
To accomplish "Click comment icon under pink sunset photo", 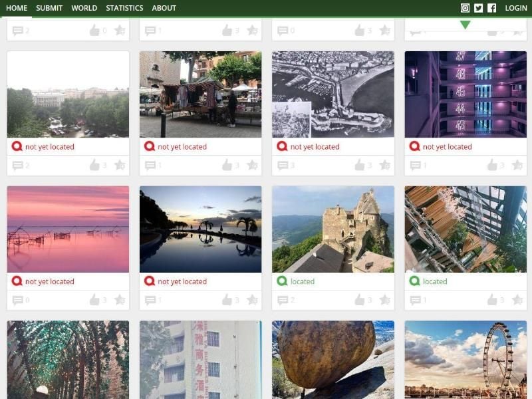I will tap(17, 300).
